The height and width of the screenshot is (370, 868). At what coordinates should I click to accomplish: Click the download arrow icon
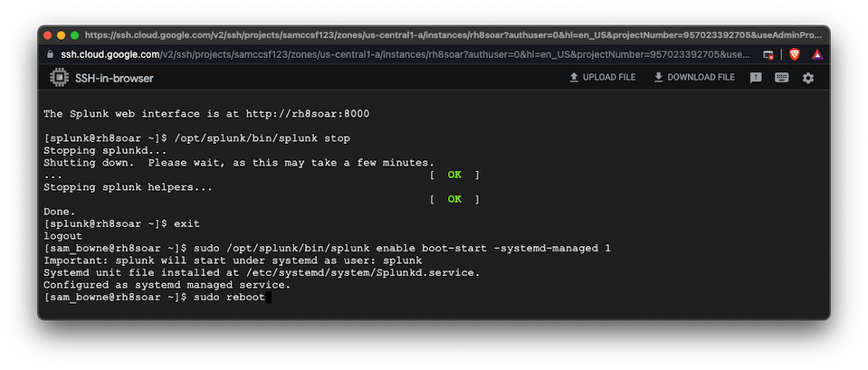tap(658, 78)
